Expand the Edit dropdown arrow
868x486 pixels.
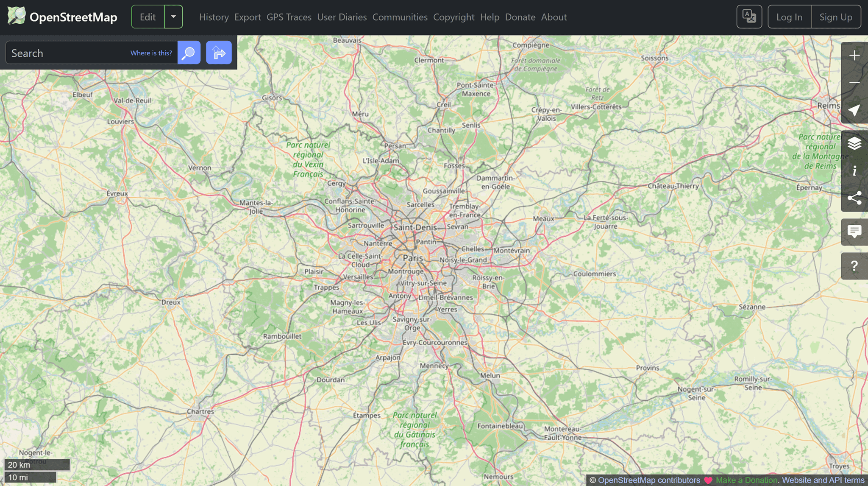pyautogui.click(x=173, y=17)
